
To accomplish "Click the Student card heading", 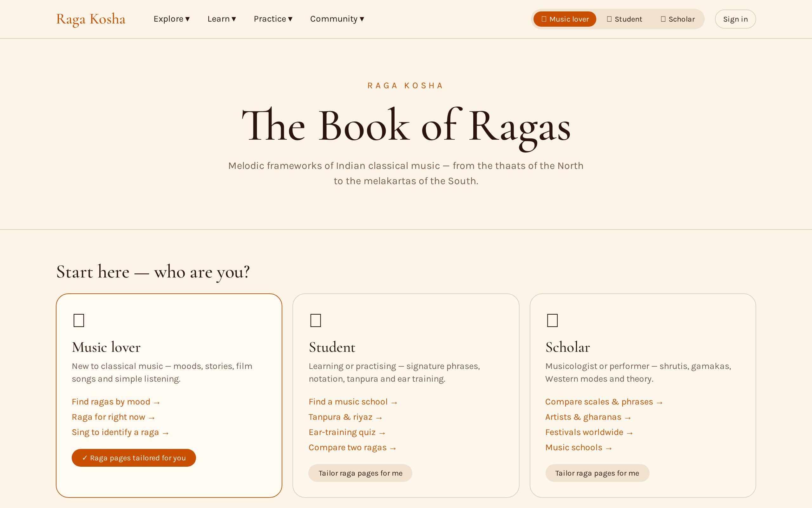I will [x=332, y=347].
